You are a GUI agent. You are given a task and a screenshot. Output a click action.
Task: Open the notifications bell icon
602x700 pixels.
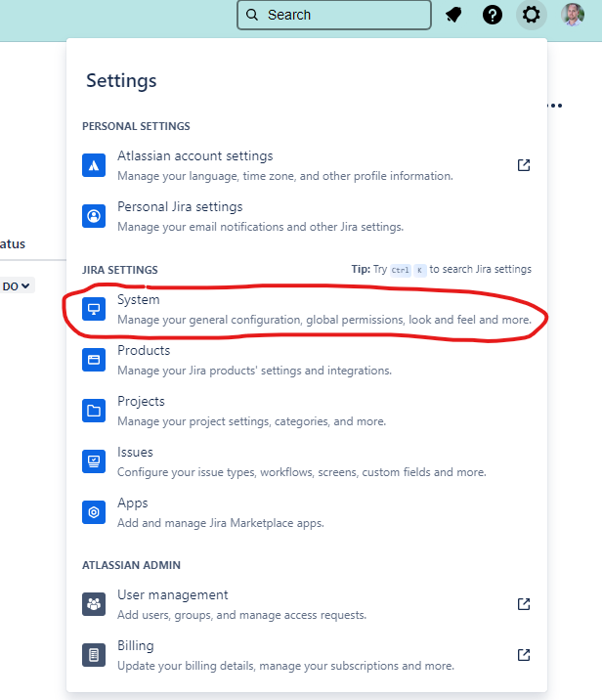(x=453, y=15)
